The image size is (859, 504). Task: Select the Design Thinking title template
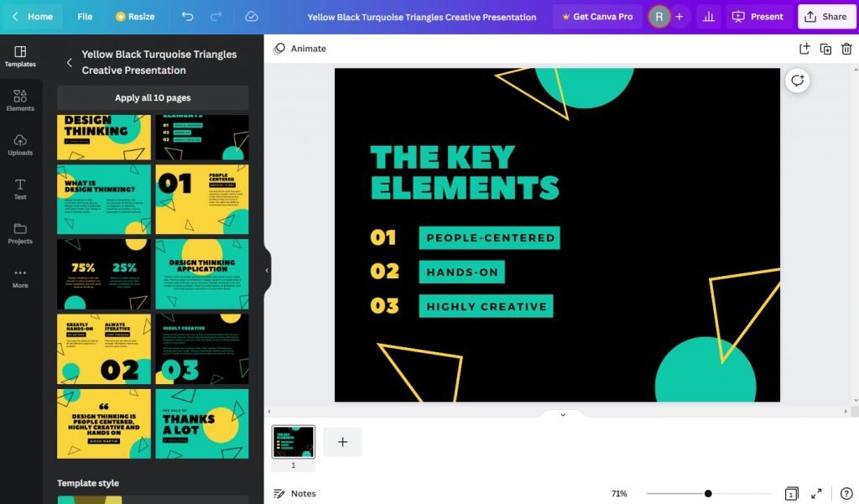pyautogui.click(x=103, y=137)
